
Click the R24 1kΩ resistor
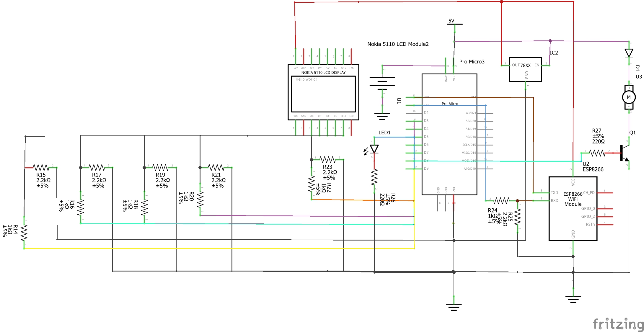(501, 201)
